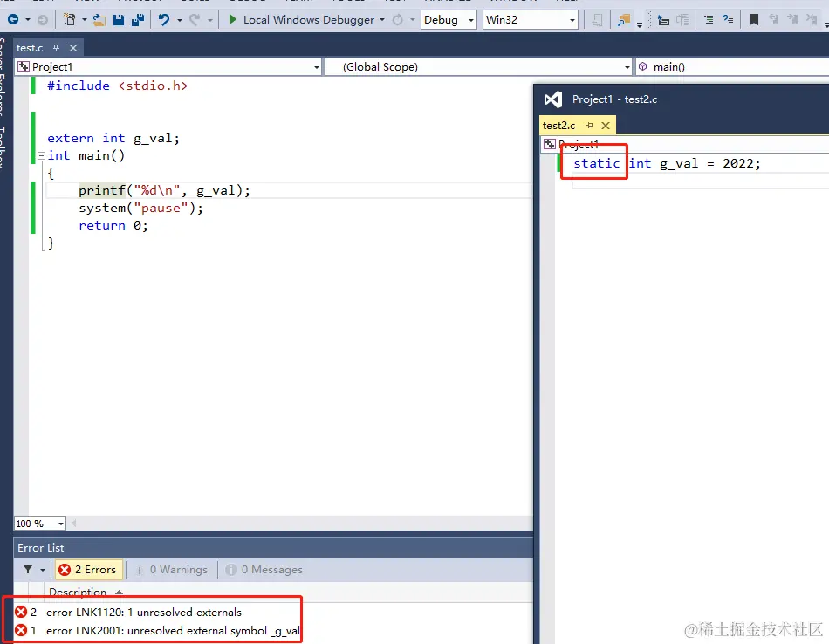Save the current file with the floppy icon
The image size is (829, 644).
tap(119, 20)
